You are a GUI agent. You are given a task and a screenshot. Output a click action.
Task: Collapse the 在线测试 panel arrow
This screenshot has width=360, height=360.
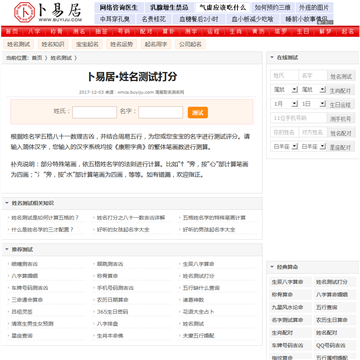[x=272, y=58]
